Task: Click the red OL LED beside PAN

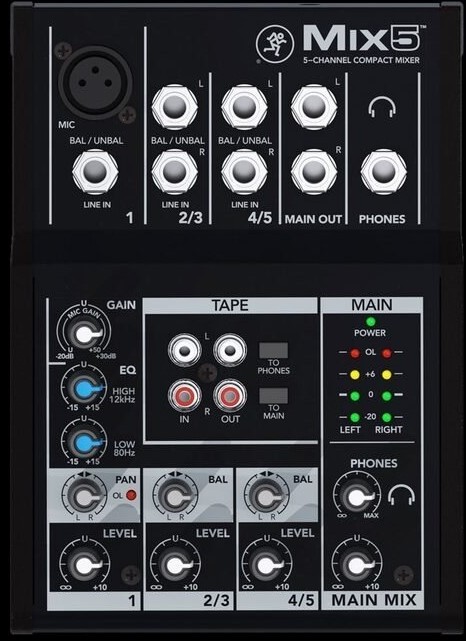Action: coord(131,495)
